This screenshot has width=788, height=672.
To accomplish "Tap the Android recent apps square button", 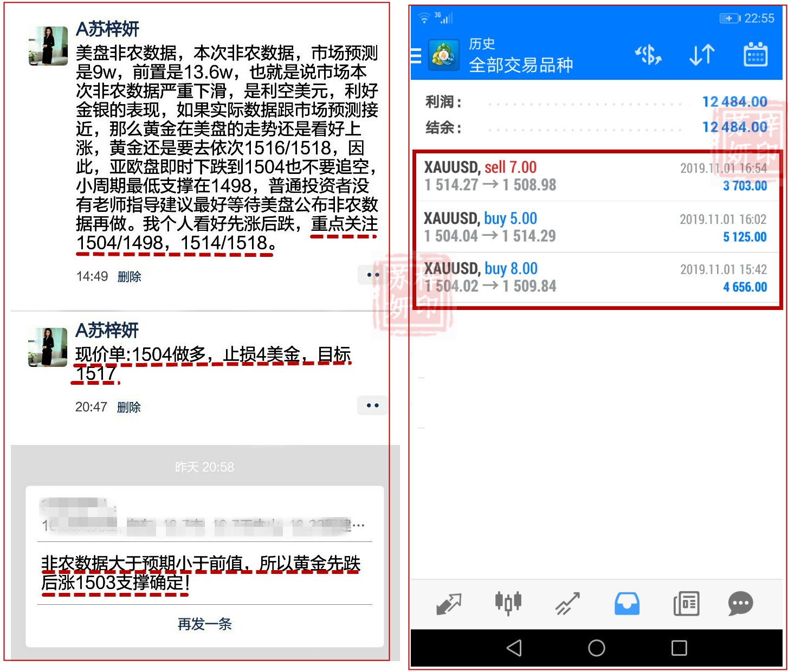I will [x=679, y=648].
